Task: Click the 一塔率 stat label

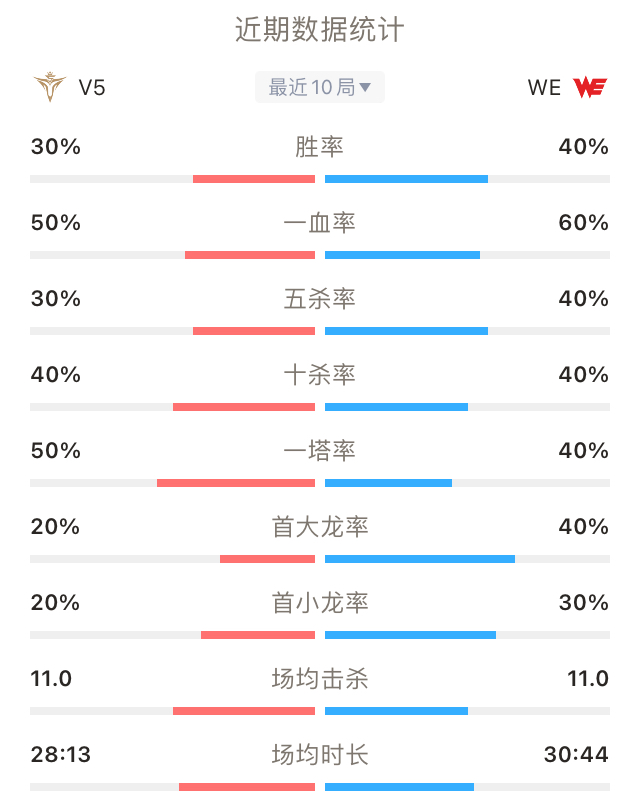Action: click(320, 451)
